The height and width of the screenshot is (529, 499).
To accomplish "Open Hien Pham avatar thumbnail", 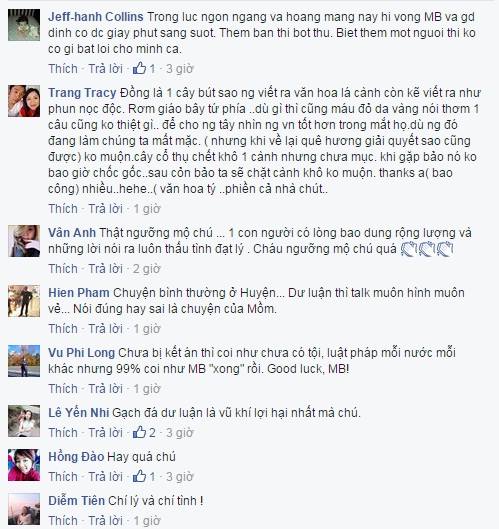I will pos(24,301).
